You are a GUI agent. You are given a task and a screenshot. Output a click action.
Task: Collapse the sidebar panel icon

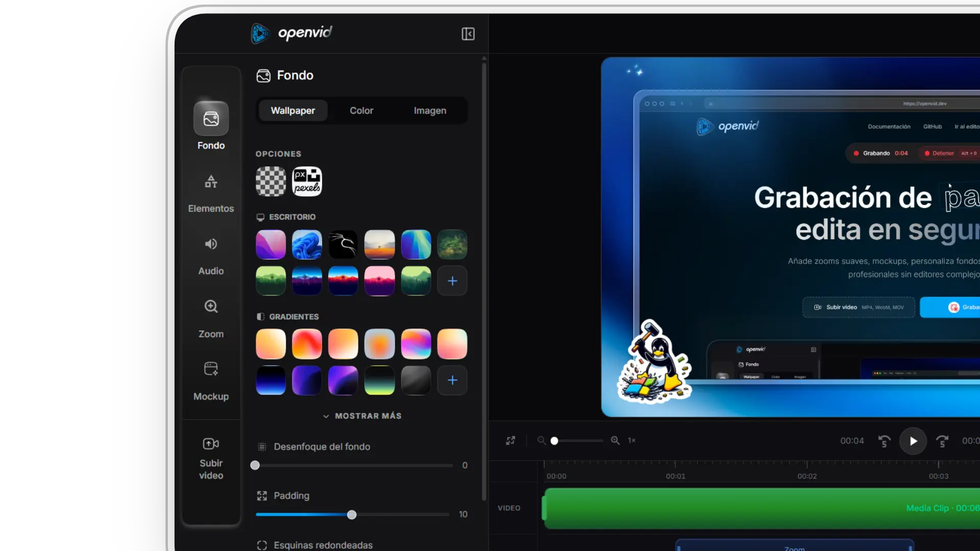(468, 34)
